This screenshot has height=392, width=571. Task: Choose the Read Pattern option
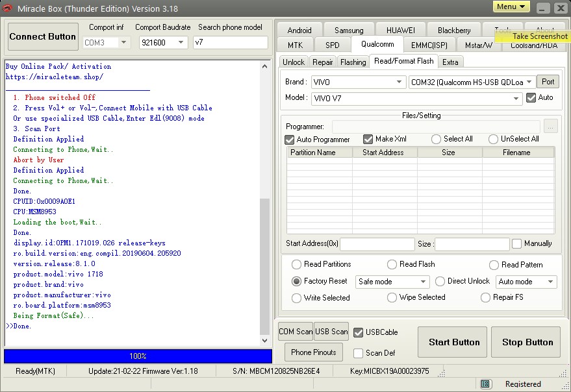point(494,265)
